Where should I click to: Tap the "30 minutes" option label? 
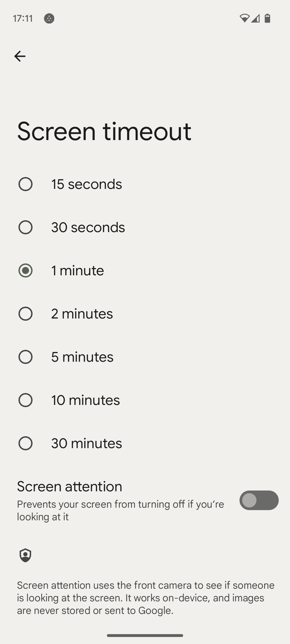point(86,443)
